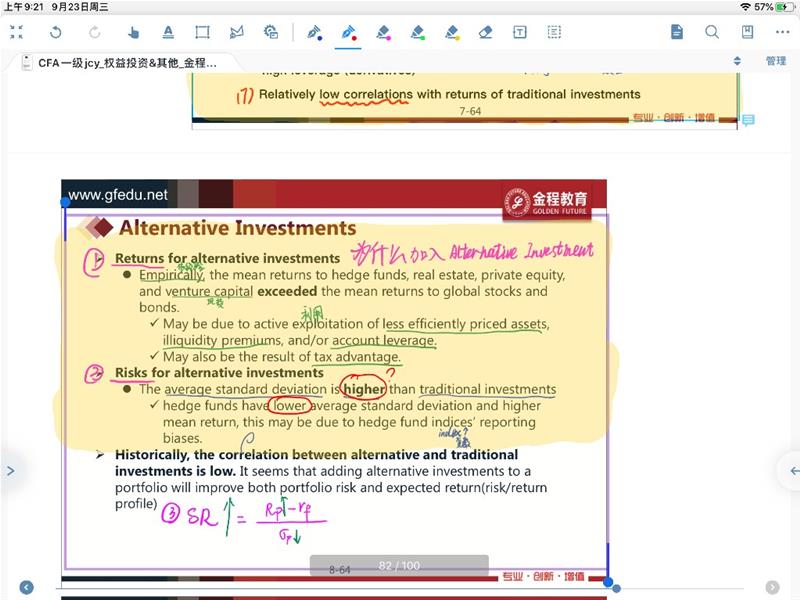Viewport: 800px width, 600px height.
Task: Select the hand touch tool
Action: (133, 32)
